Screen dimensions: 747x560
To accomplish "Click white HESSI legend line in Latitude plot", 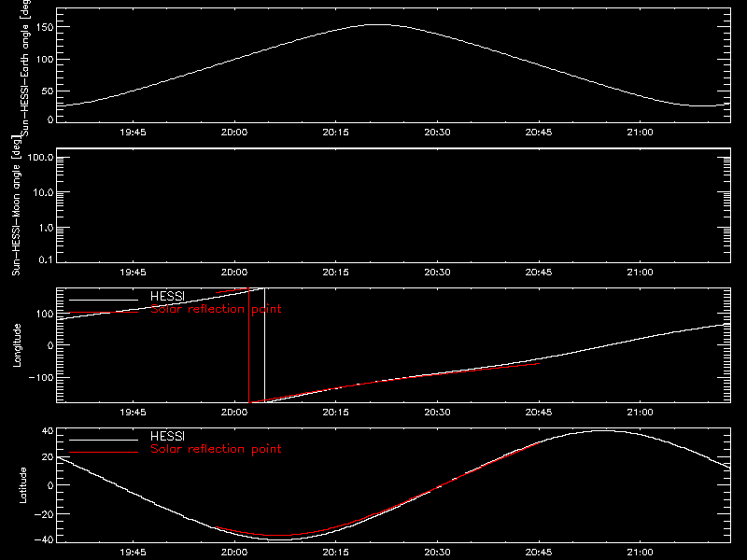I will click(104, 440).
